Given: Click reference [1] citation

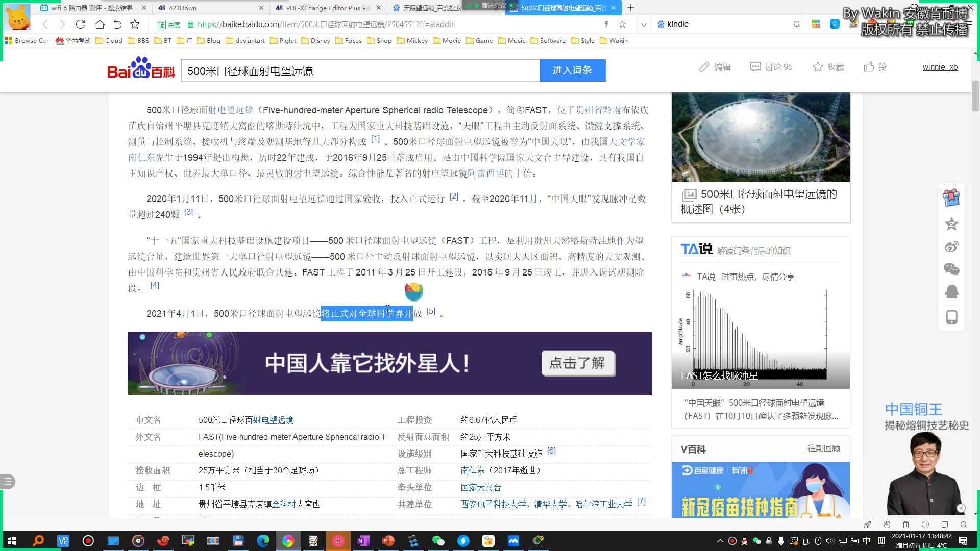Looking at the screenshot, I should click(375, 139).
